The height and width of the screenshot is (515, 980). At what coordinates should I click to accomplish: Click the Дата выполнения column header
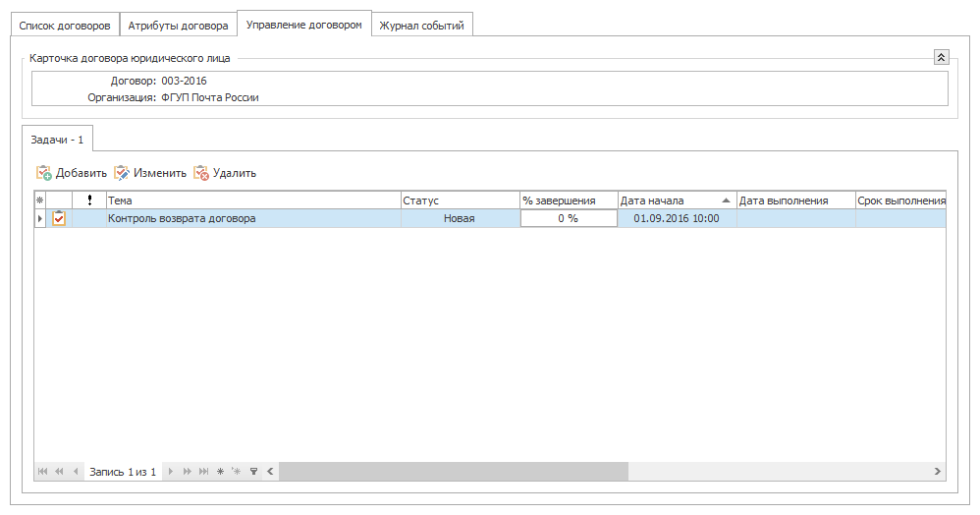tap(795, 200)
